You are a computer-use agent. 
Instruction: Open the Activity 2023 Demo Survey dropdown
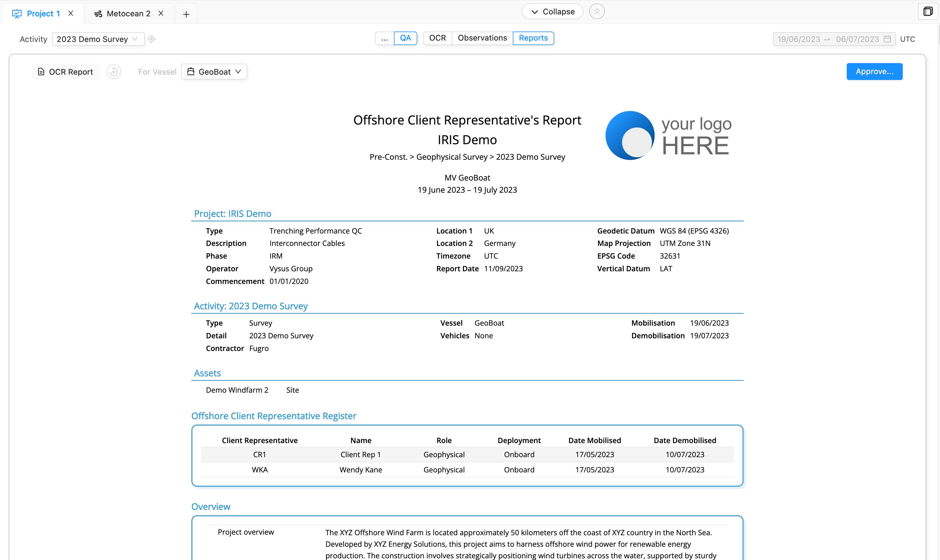click(x=98, y=39)
